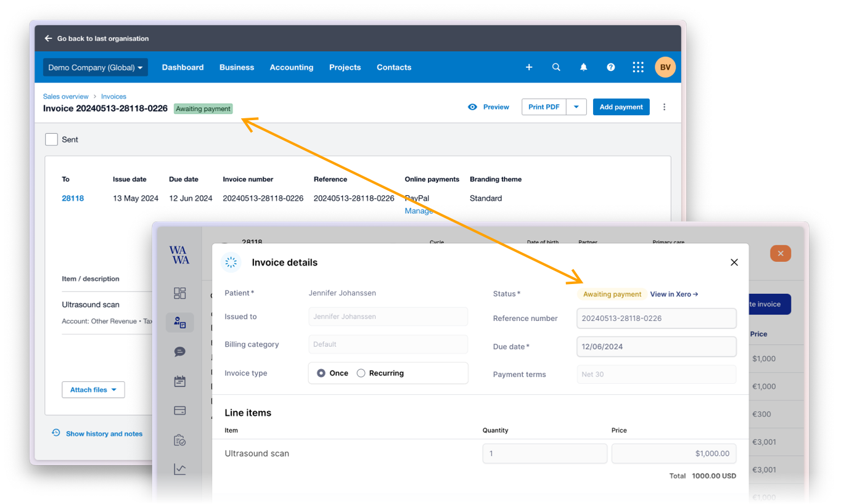Select the Recurring invoice type radio

click(361, 373)
